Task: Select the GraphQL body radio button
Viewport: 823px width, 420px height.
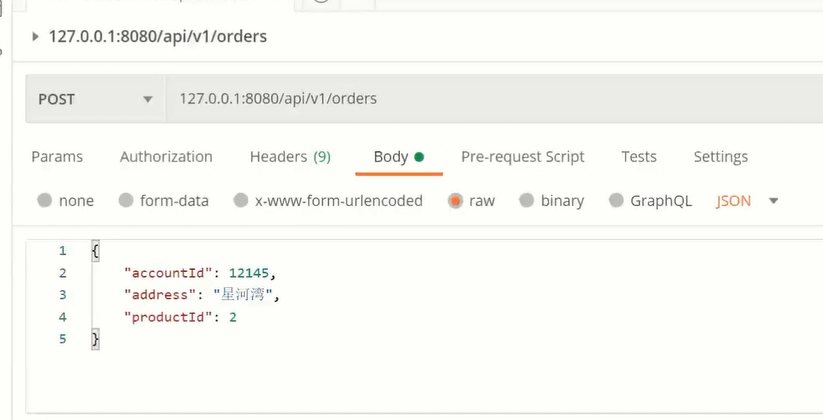Action: pyautogui.click(x=616, y=200)
